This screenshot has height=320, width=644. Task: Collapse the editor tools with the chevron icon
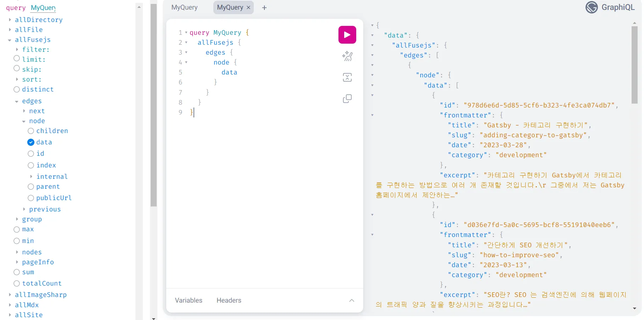[x=352, y=300]
